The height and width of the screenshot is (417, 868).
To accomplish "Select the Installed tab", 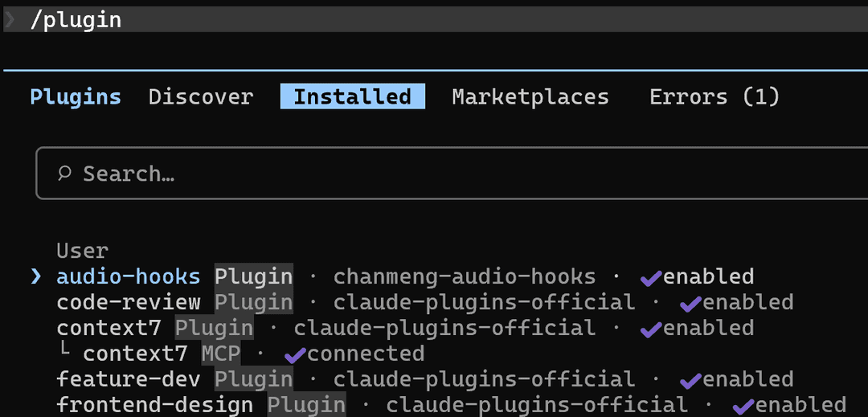I will point(353,96).
